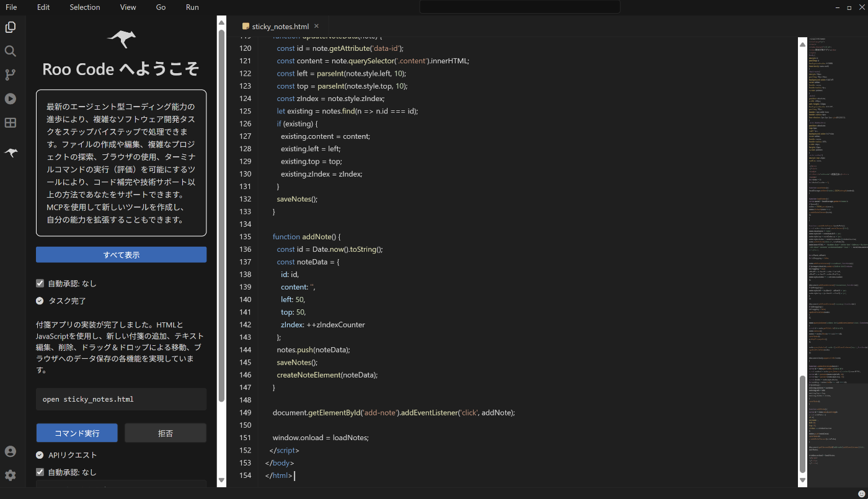Open the Extensions icon
This screenshot has width=868, height=499.
coord(11,123)
